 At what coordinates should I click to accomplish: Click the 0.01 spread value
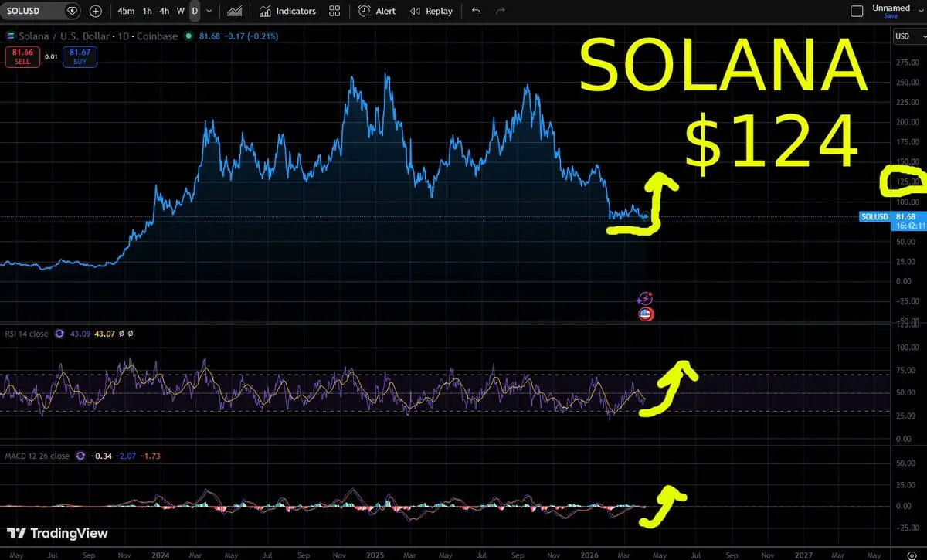(51, 57)
